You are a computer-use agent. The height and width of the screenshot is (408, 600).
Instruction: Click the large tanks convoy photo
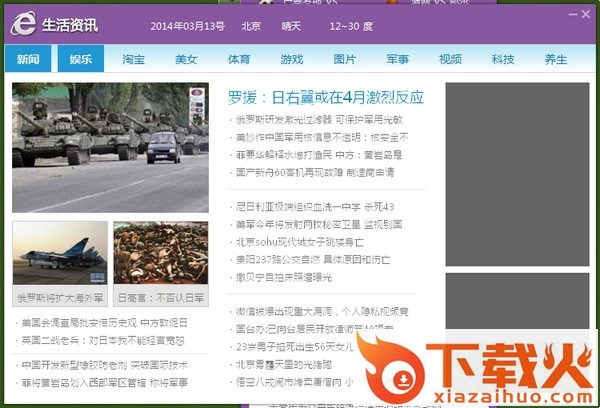[110, 147]
